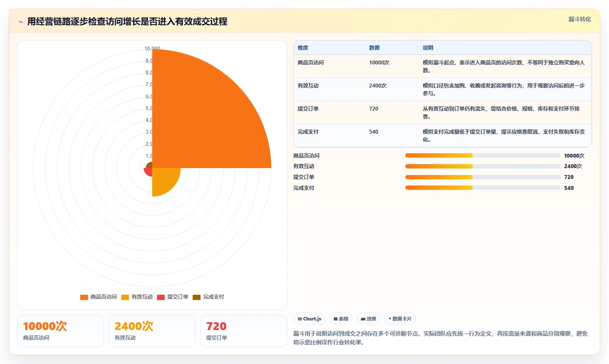
Task: Open the 2400次 有效互动 data card
Action: pos(152,331)
